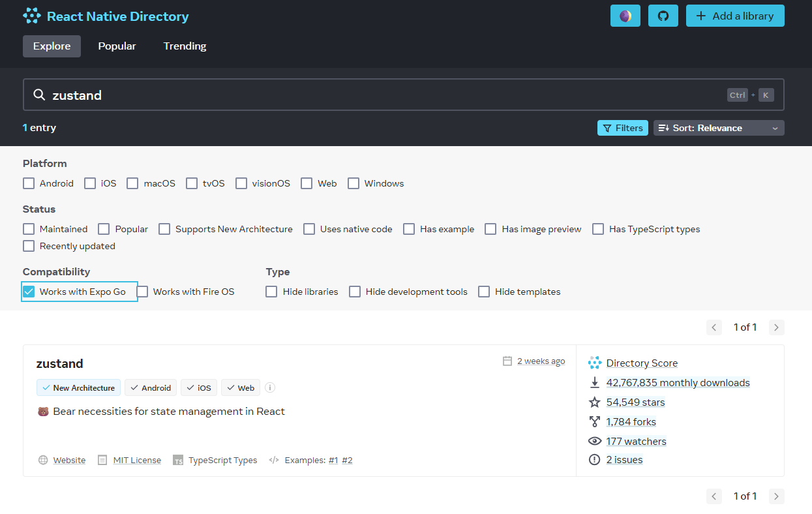Toggle the dark/light theme moon icon
Viewport: 812px width, 514px height.
625,16
